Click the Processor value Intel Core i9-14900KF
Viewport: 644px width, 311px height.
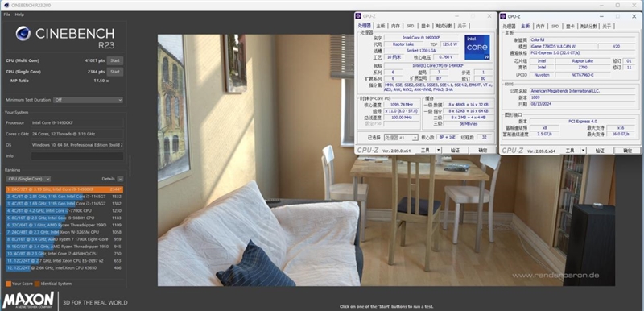(x=77, y=122)
